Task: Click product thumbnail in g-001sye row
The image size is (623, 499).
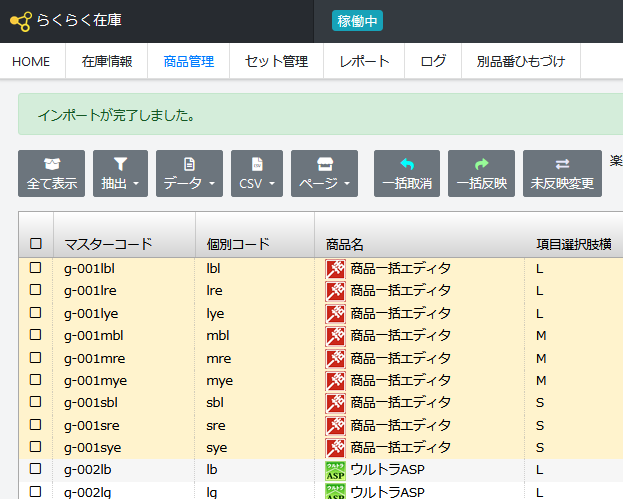Action: tap(335, 448)
